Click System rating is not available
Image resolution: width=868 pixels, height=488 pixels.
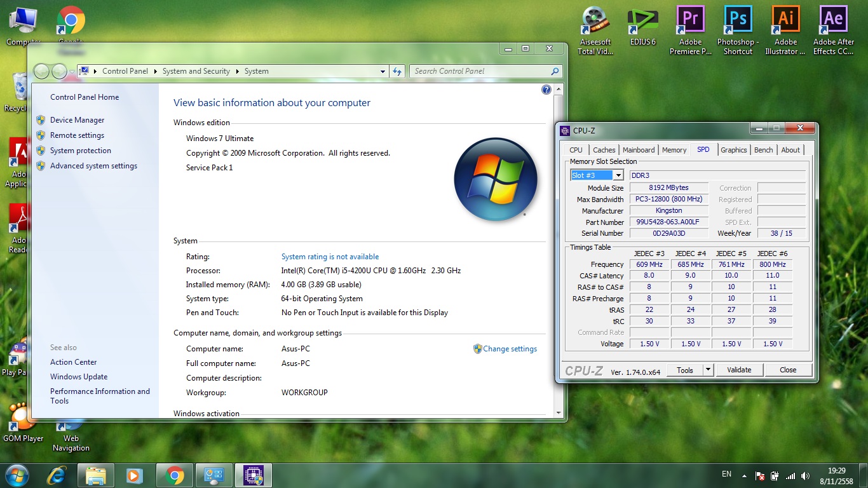point(330,257)
